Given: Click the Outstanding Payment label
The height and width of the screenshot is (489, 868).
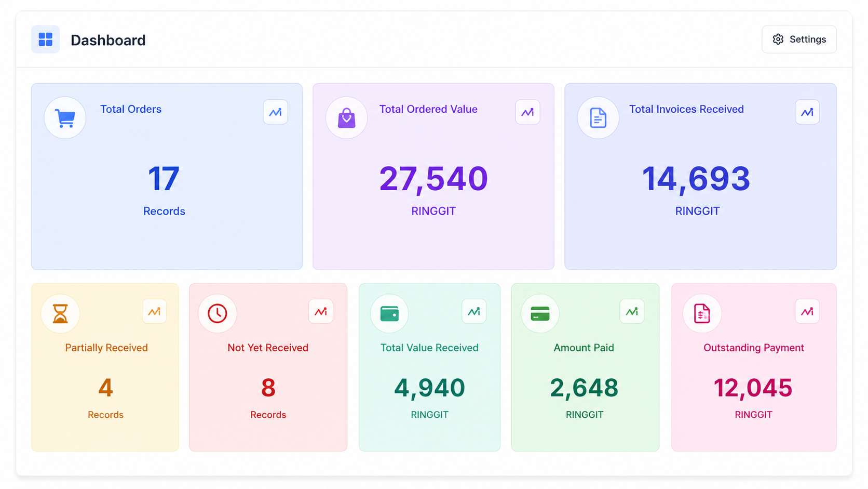Looking at the screenshot, I should pos(754,348).
